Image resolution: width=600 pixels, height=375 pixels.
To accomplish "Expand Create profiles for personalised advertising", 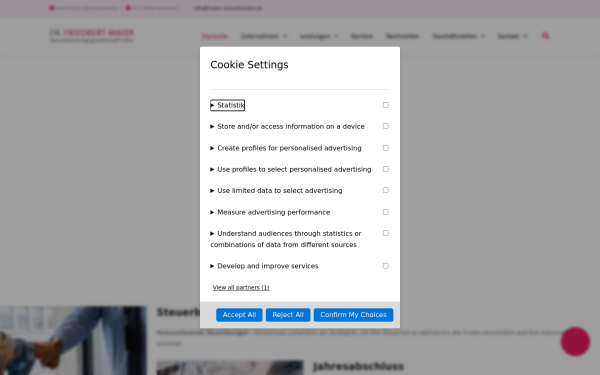I will click(x=286, y=148).
